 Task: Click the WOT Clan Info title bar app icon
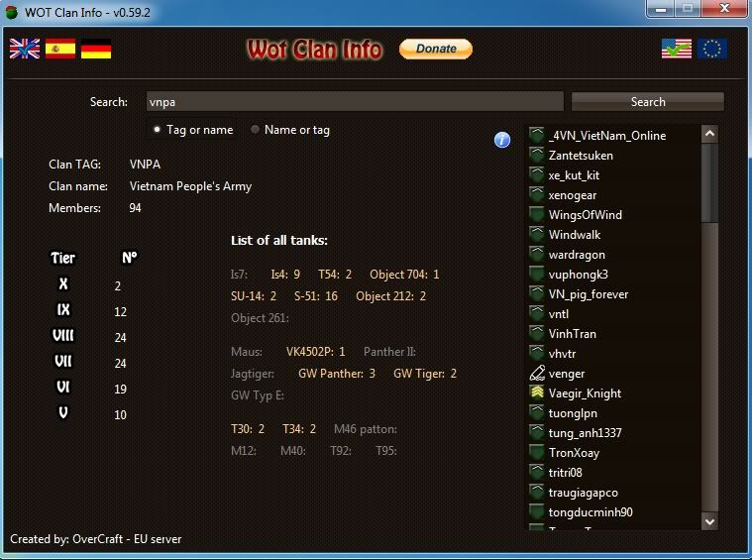[12, 12]
